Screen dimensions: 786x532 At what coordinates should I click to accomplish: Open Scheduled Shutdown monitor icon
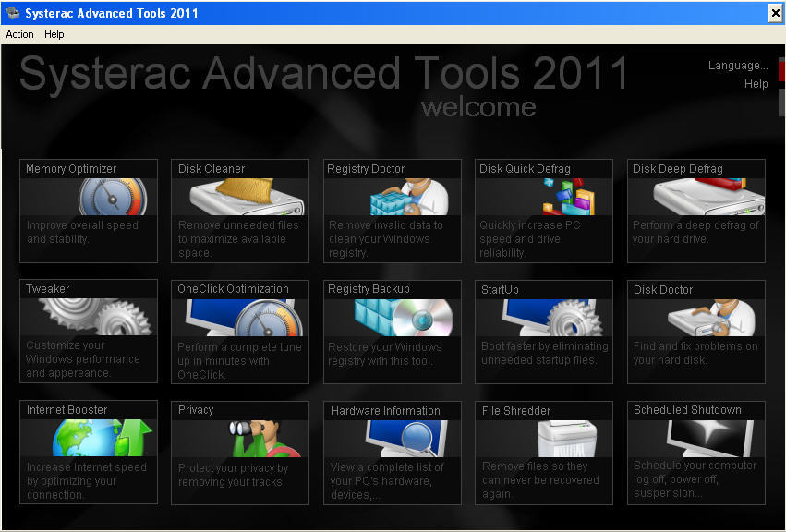click(x=710, y=439)
